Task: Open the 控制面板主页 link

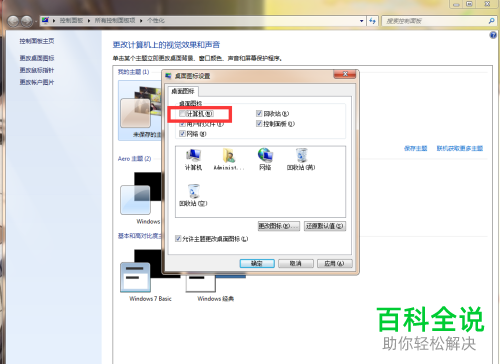Action: pyautogui.click(x=37, y=41)
